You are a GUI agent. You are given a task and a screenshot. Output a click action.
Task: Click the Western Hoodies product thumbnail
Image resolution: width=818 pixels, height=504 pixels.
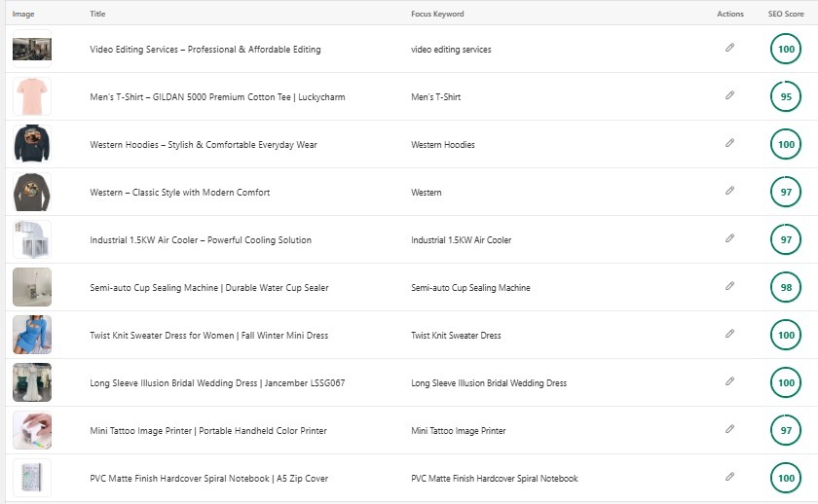31,144
